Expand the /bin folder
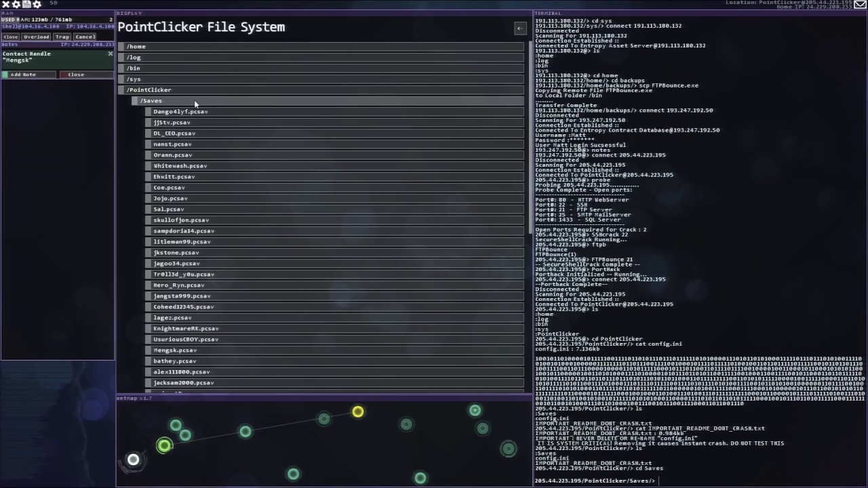Viewport: 868px width, 488px height. click(x=321, y=68)
